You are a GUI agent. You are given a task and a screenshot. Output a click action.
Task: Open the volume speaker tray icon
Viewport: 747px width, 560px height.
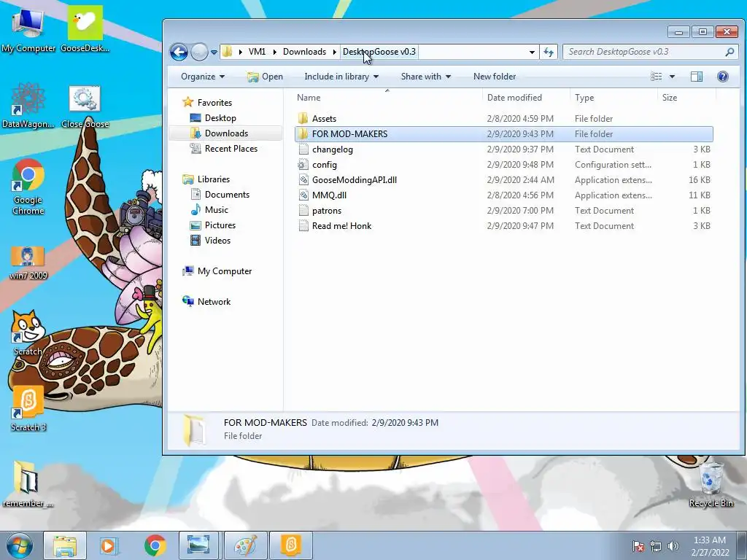point(673,546)
